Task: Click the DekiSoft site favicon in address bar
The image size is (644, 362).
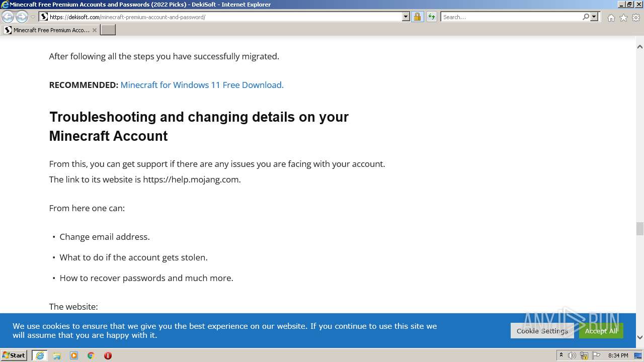Action: tap(44, 17)
